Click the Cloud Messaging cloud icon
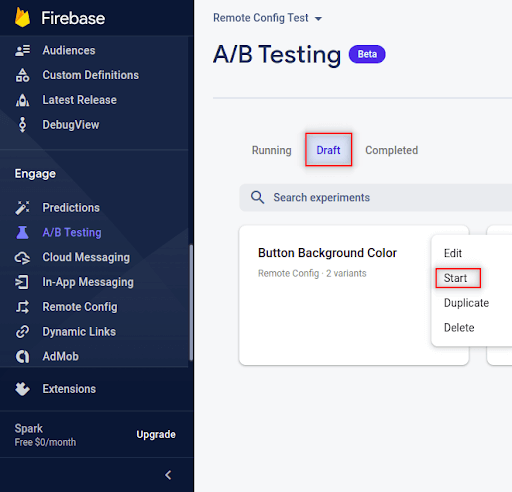This screenshot has width=512, height=492. click(22, 258)
